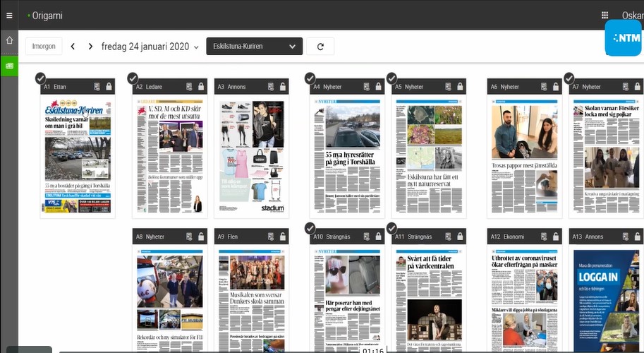644x353 pixels.
Task: Open the A11 Strängnäs page thumbnail
Action: (429, 299)
